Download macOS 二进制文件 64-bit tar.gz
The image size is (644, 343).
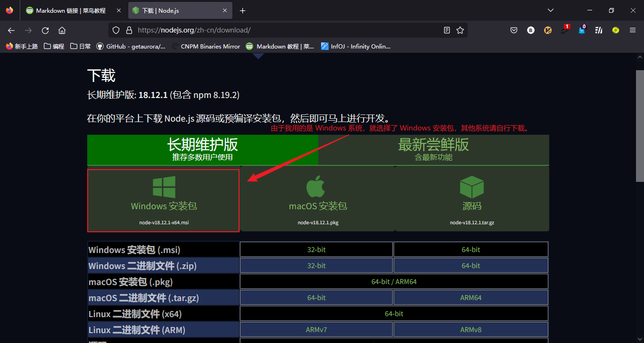coord(316,298)
